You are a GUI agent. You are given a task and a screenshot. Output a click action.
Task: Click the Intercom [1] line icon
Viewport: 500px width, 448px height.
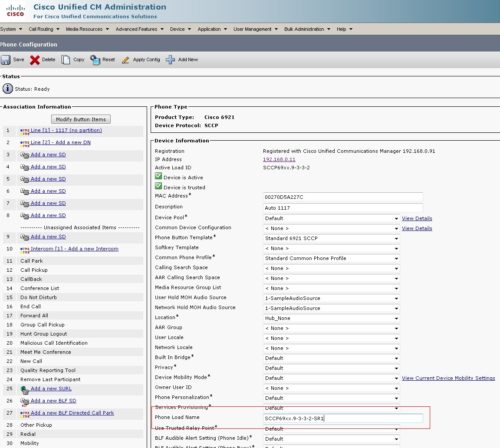25,250
